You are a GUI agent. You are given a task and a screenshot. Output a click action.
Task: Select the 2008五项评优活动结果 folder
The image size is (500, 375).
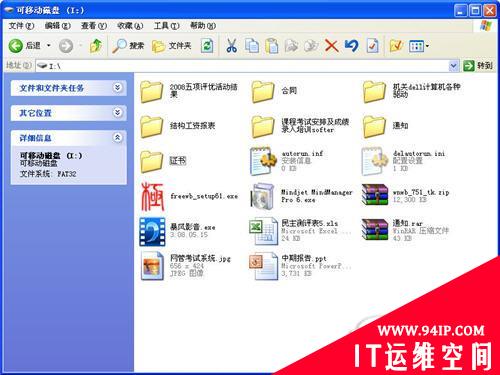[x=189, y=91]
